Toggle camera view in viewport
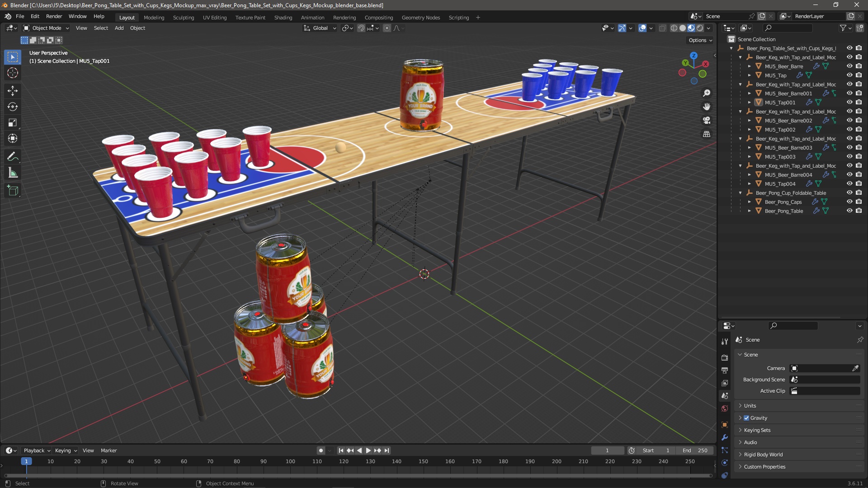This screenshot has width=868, height=488. (707, 121)
